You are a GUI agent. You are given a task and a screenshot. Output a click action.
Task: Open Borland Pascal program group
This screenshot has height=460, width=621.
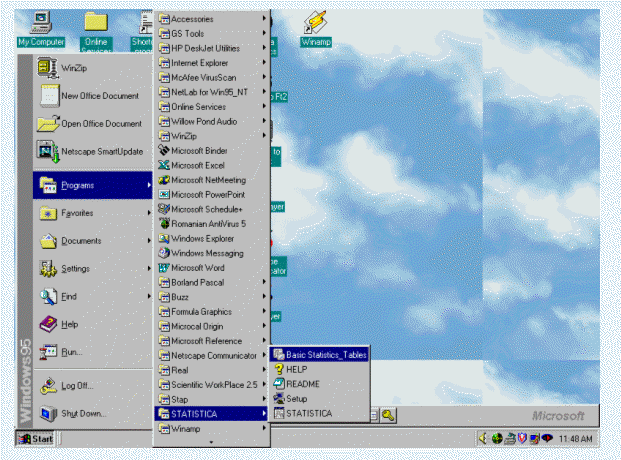point(212,282)
